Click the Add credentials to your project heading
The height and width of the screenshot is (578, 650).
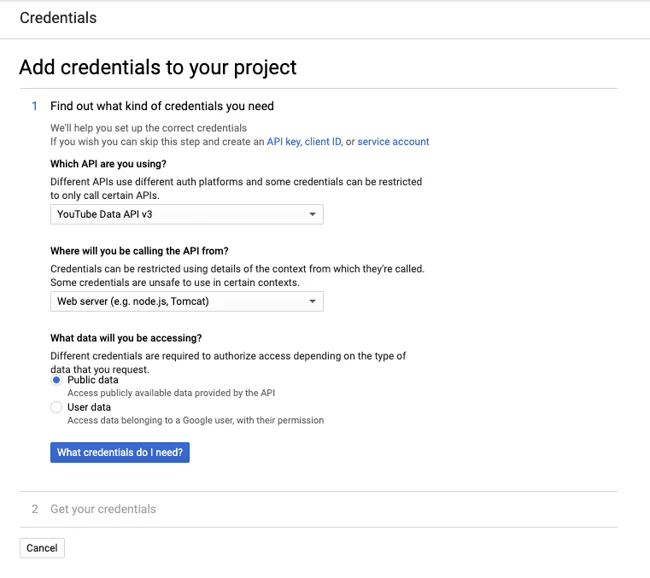point(158,68)
